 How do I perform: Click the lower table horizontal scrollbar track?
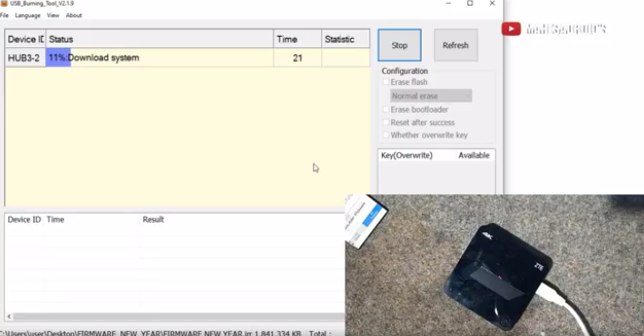click(x=178, y=317)
